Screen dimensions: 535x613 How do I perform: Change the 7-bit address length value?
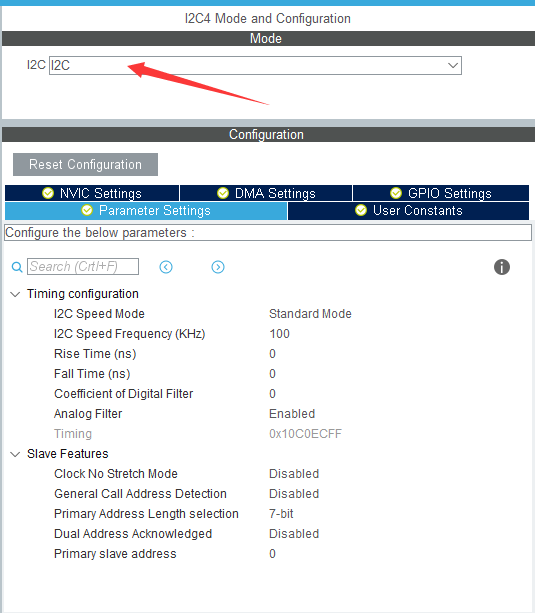[x=281, y=514]
